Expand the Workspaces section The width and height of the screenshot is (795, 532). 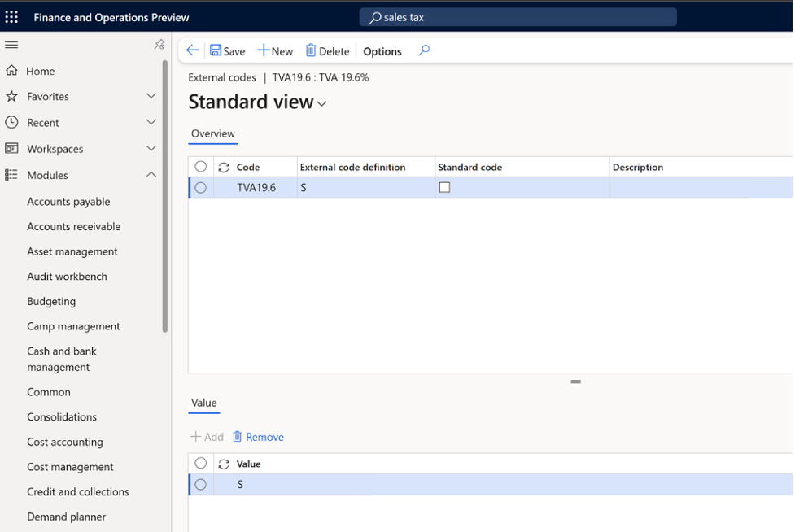click(x=151, y=149)
